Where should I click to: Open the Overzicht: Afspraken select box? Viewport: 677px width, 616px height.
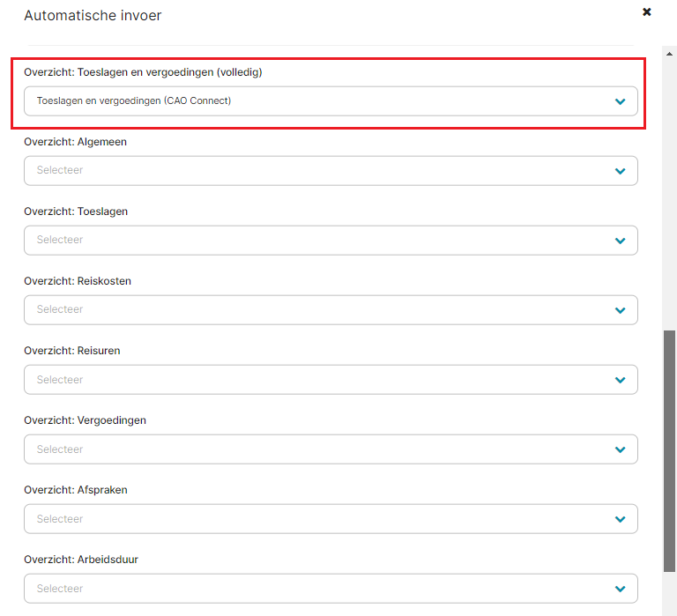pyautogui.click(x=331, y=519)
